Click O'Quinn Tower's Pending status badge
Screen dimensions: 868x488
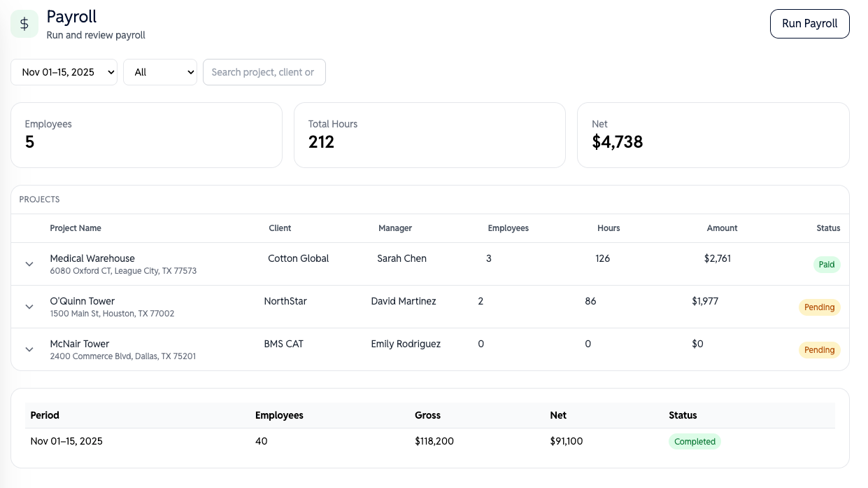(x=819, y=307)
